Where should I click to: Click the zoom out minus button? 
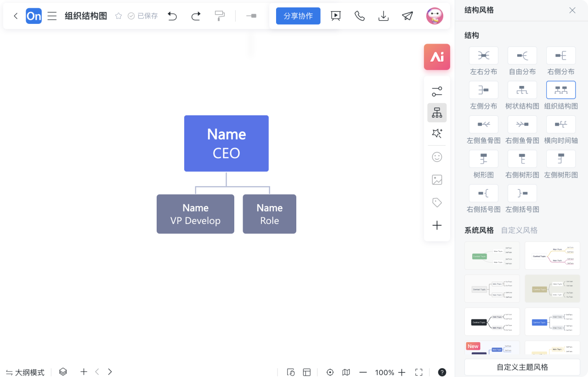tap(363, 372)
